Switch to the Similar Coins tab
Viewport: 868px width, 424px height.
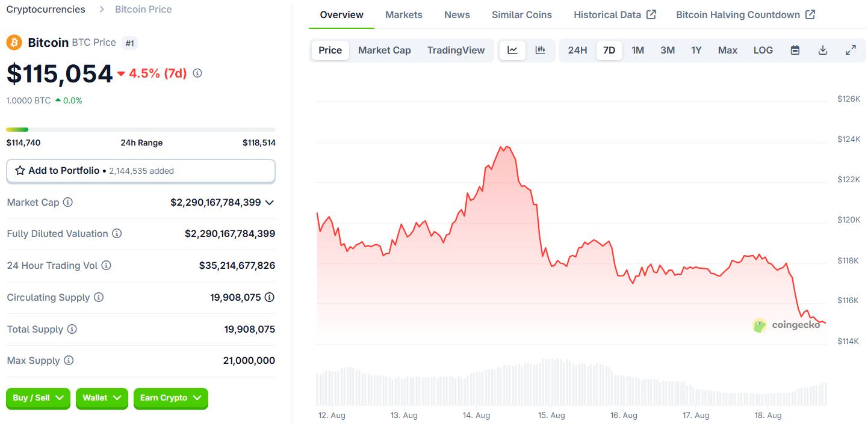coord(522,14)
